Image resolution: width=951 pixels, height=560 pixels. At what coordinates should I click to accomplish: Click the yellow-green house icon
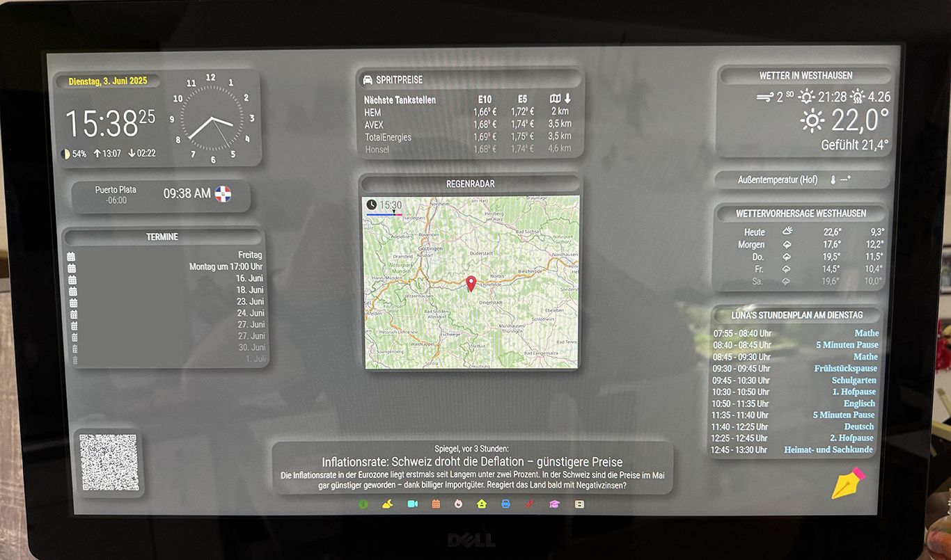point(482,504)
